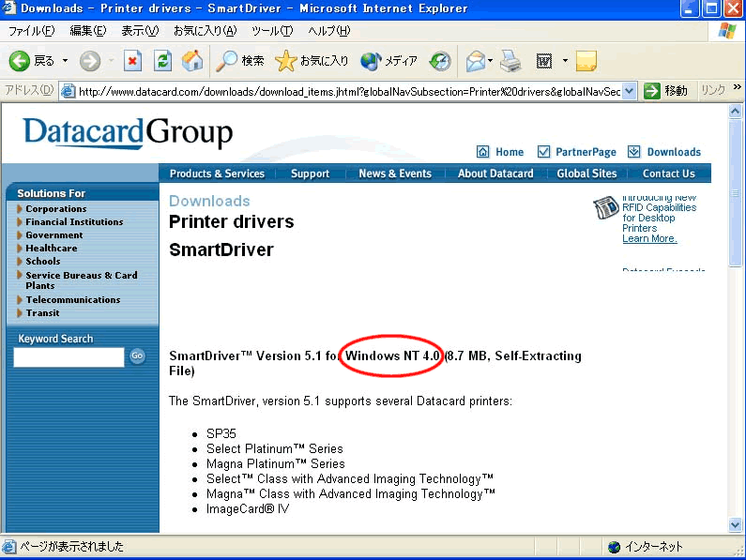Select Service Bureaus & Card Plants
Screen dimensions: 746x560
(82, 280)
